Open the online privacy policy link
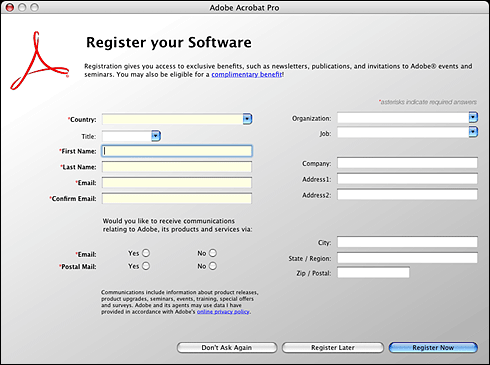Viewport: 490px width, 365px height. click(223, 312)
